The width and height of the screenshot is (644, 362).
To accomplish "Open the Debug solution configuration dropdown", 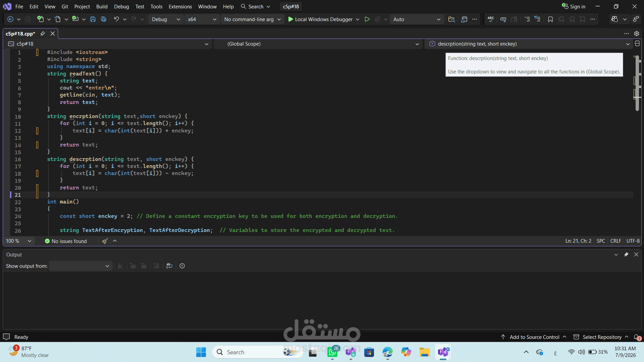I will [166, 19].
